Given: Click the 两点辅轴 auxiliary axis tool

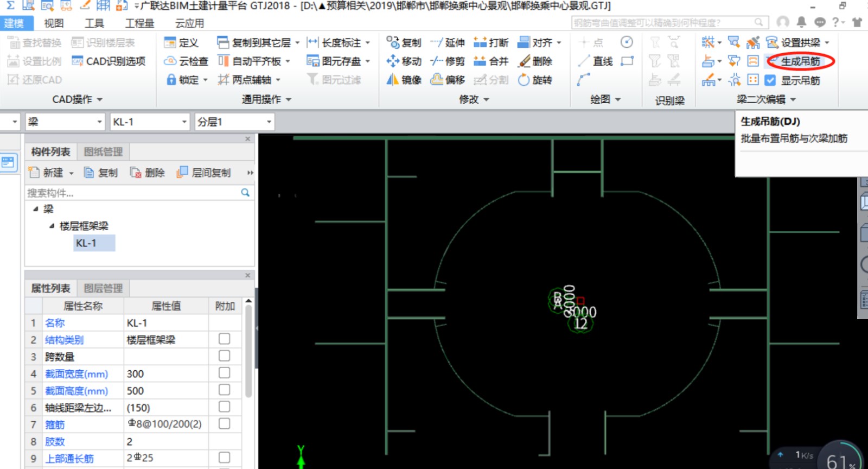Looking at the screenshot, I should tap(249, 80).
